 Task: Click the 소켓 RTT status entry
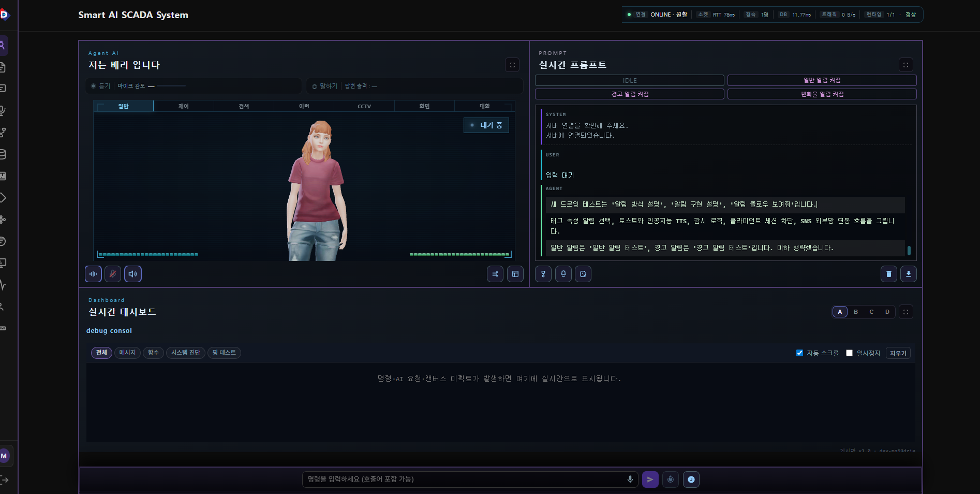(716, 14)
